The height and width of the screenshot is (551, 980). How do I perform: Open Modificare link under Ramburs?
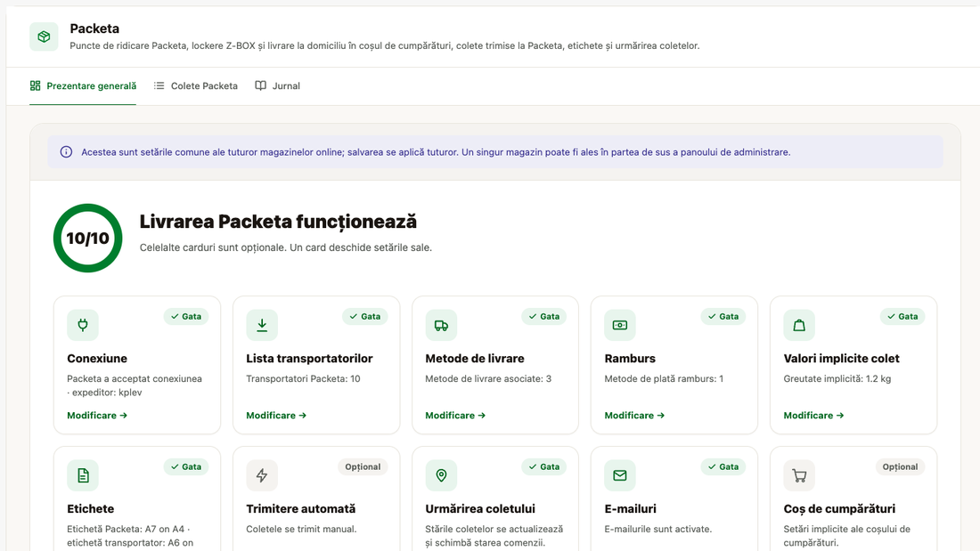[x=634, y=416]
